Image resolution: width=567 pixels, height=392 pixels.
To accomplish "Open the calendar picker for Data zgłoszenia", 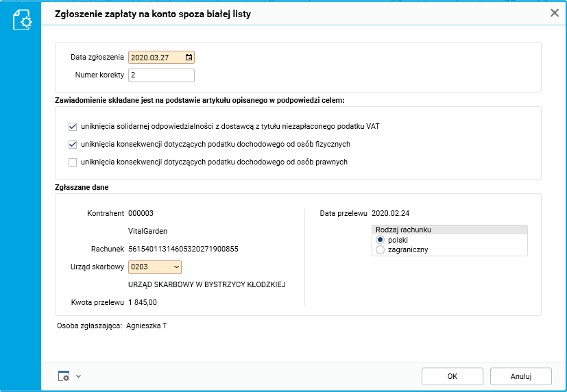I will click(189, 58).
